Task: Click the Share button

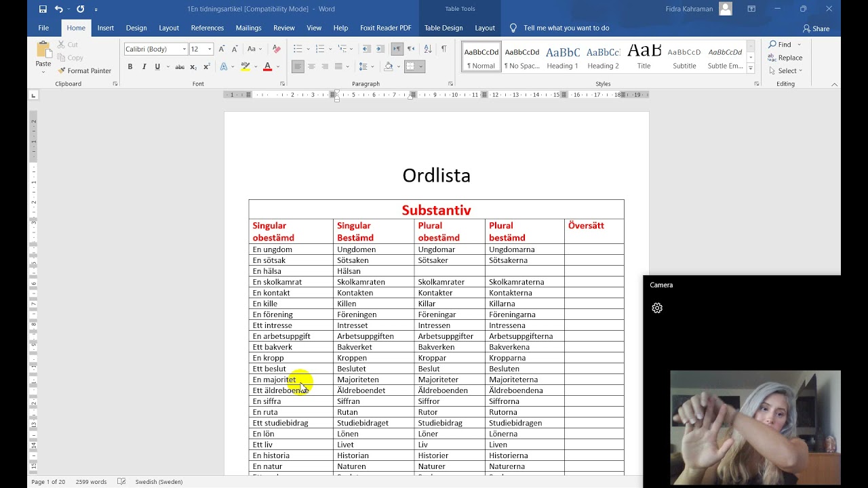Action: [x=816, y=28]
